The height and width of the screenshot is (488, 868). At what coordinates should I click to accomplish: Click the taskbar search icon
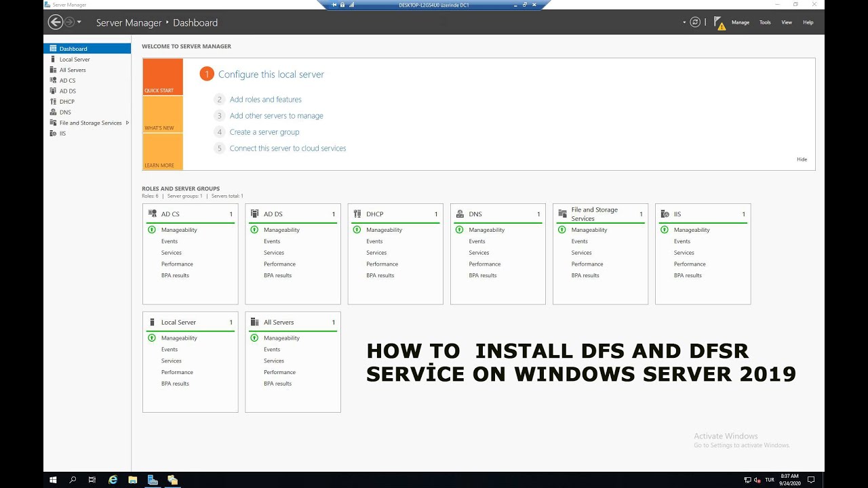(73, 480)
